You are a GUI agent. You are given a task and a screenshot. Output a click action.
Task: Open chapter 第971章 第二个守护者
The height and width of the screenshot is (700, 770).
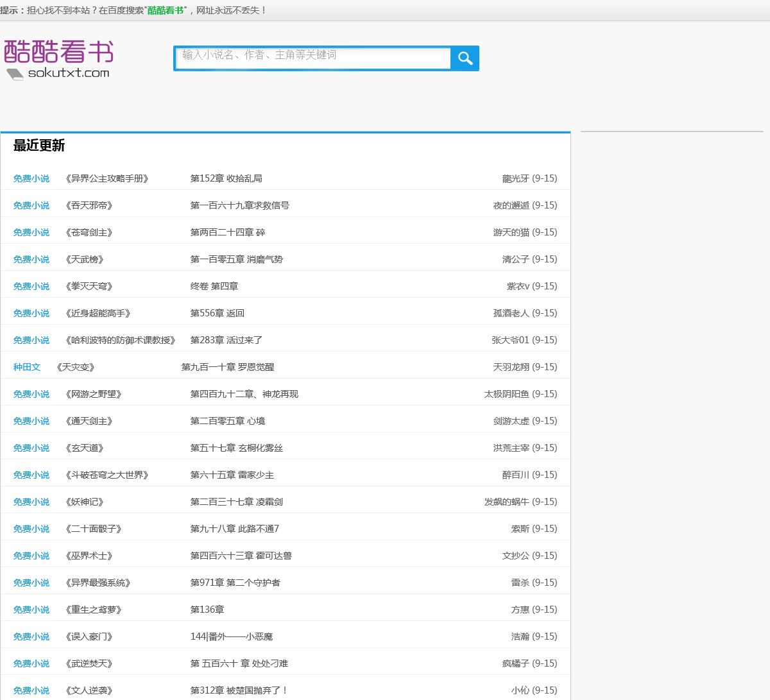click(x=235, y=583)
